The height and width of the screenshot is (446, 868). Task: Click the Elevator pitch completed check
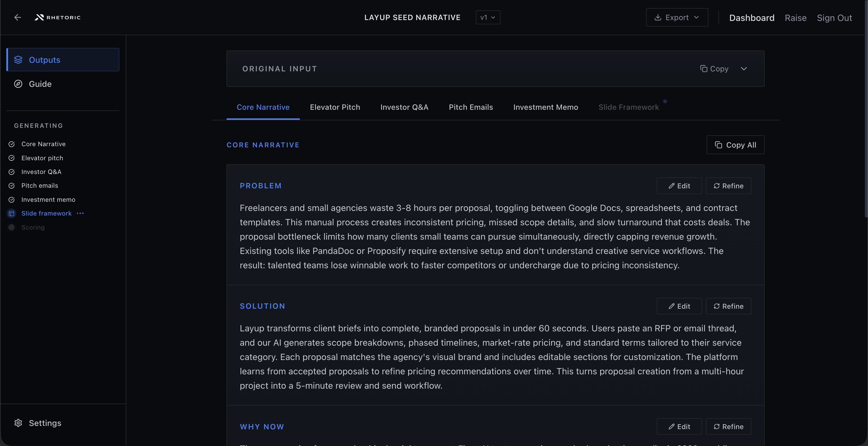tap(11, 158)
